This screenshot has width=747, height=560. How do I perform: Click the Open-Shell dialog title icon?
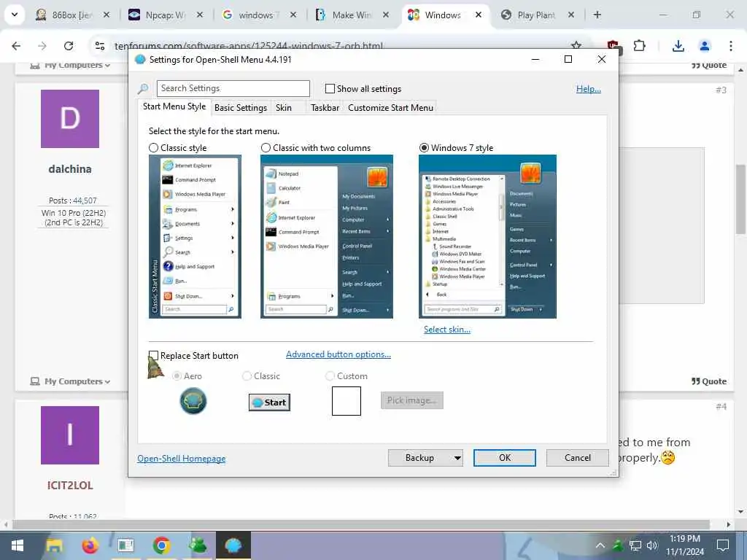click(140, 60)
